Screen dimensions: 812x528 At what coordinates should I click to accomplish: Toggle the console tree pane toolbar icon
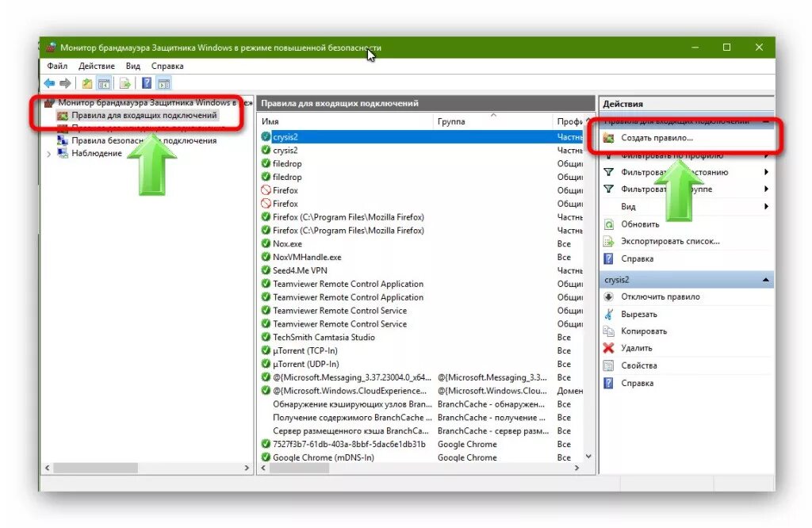(x=104, y=83)
